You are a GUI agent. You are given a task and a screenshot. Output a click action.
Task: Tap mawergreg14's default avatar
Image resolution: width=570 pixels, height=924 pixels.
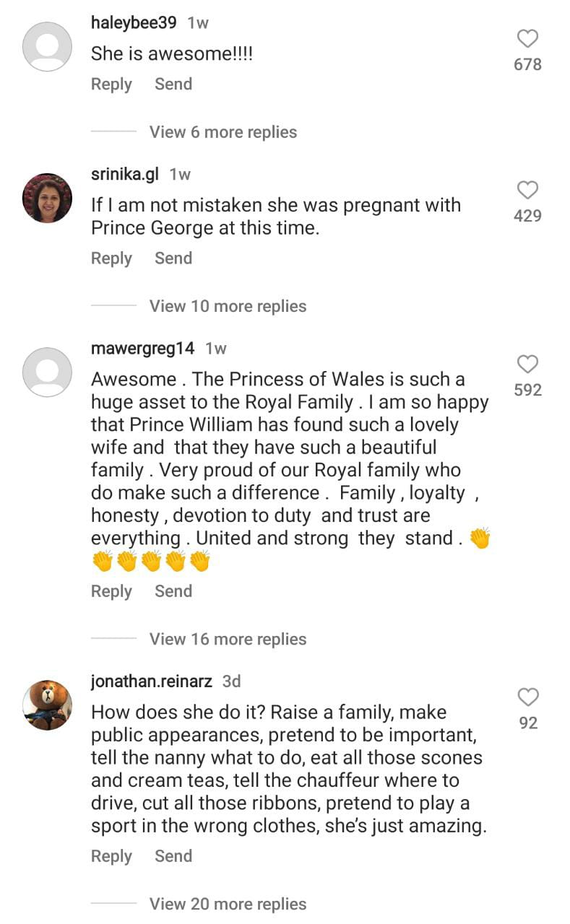48,372
